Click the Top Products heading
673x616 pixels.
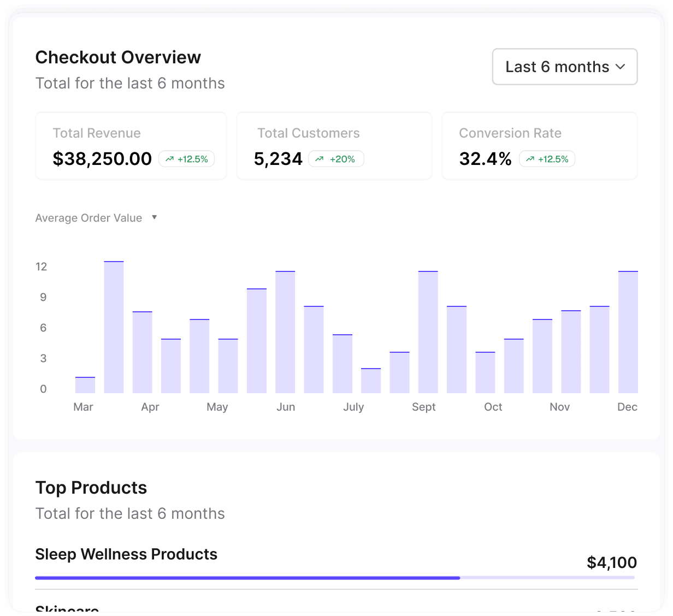[x=91, y=488]
